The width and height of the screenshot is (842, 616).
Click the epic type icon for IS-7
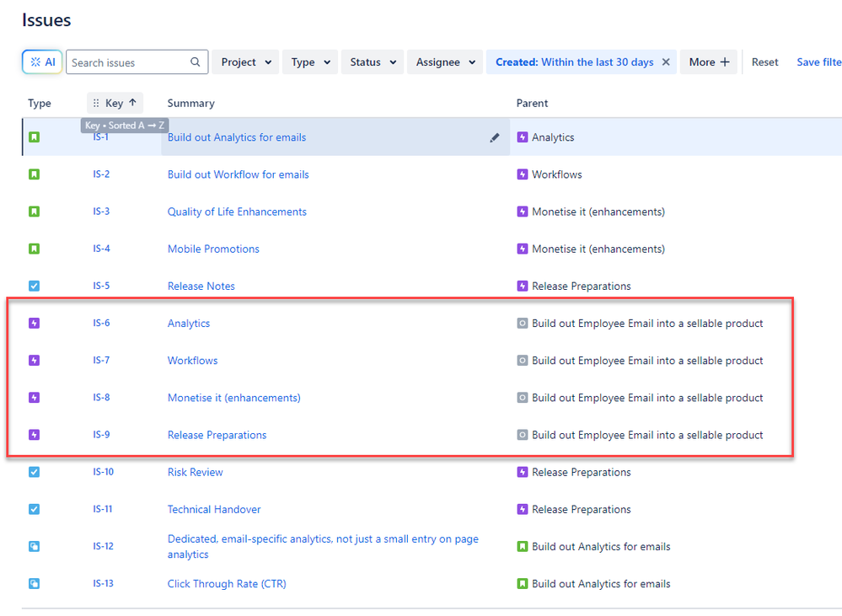[x=34, y=361]
